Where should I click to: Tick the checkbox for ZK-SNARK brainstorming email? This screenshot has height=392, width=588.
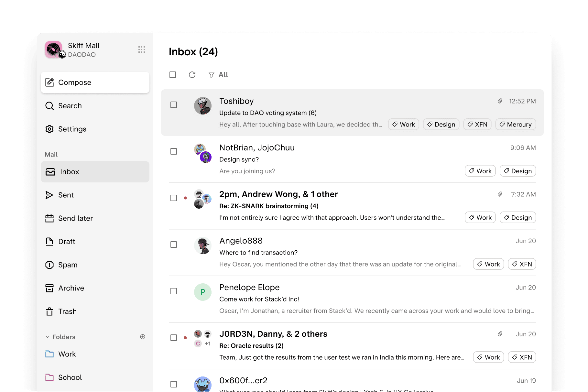point(174,198)
